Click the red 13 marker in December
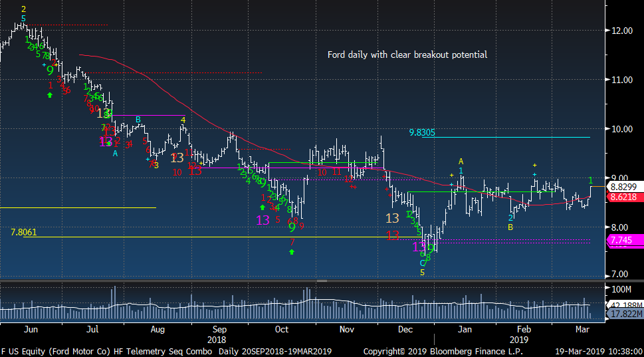This screenshot has height=357, width=644. pos(392,235)
